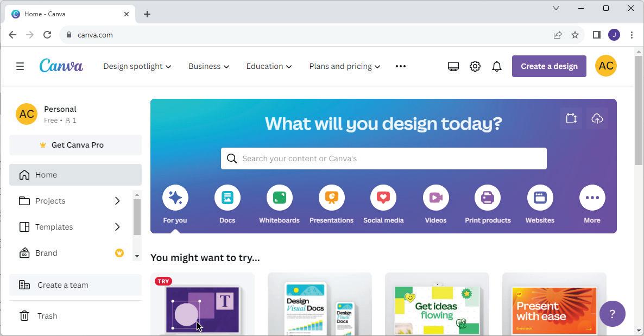The width and height of the screenshot is (644, 336).
Task: Expand Business dropdown menu
Action: [209, 66]
